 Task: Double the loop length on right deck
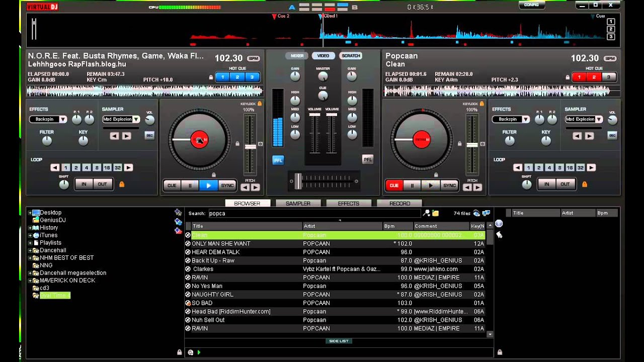(x=592, y=167)
